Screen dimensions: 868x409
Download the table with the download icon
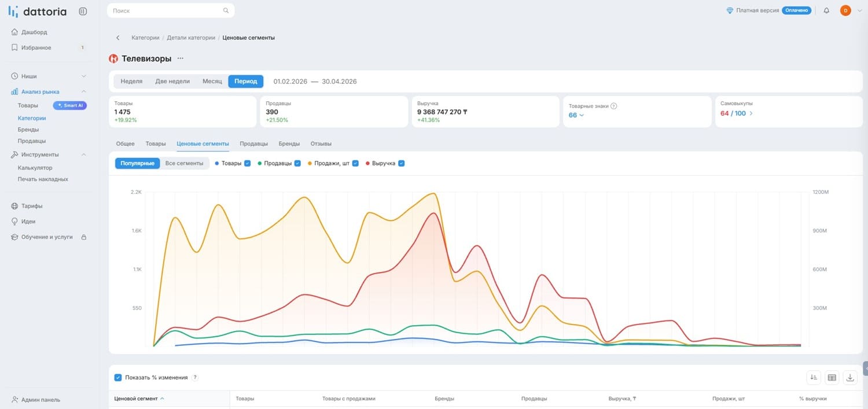pos(850,378)
